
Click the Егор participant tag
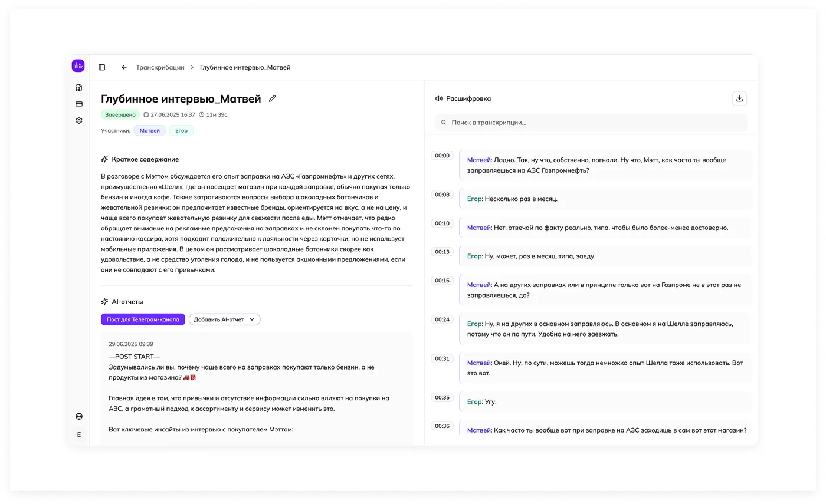pyautogui.click(x=181, y=130)
